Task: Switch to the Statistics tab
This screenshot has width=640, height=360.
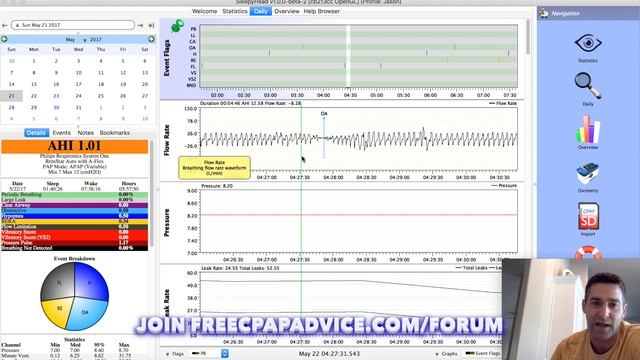Action: (x=235, y=11)
